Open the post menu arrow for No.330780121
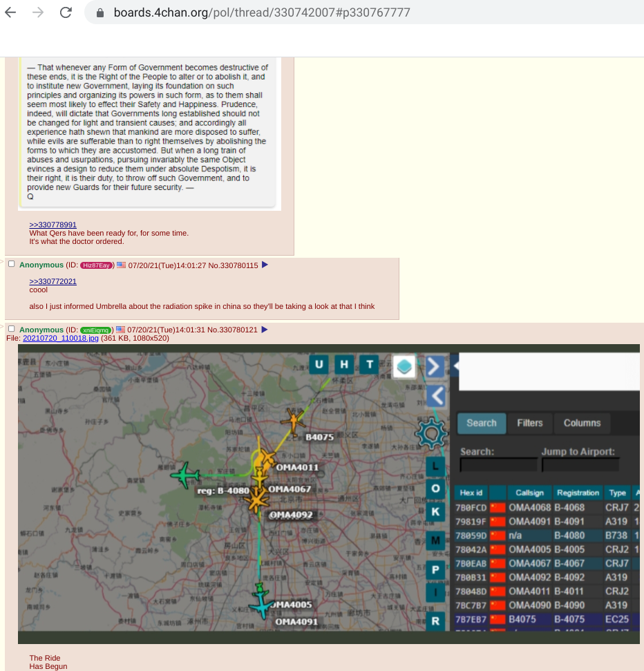Screen dimensions: 644x671 265,330
